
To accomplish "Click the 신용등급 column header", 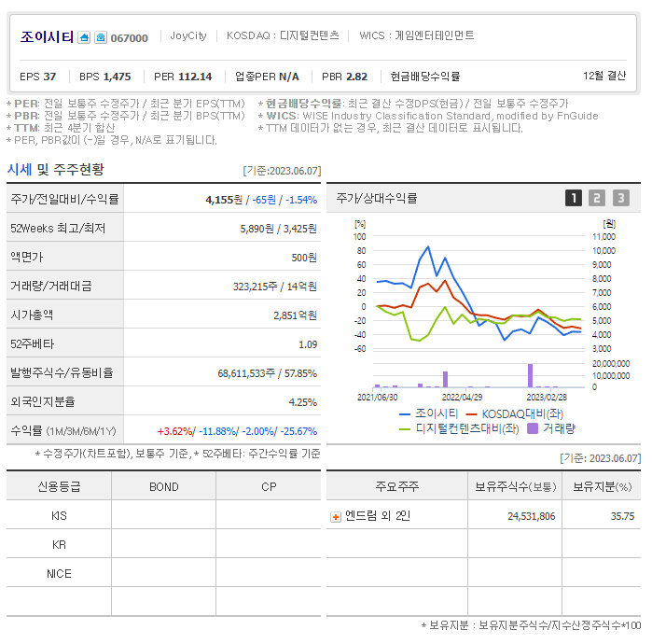I will [59, 486].
